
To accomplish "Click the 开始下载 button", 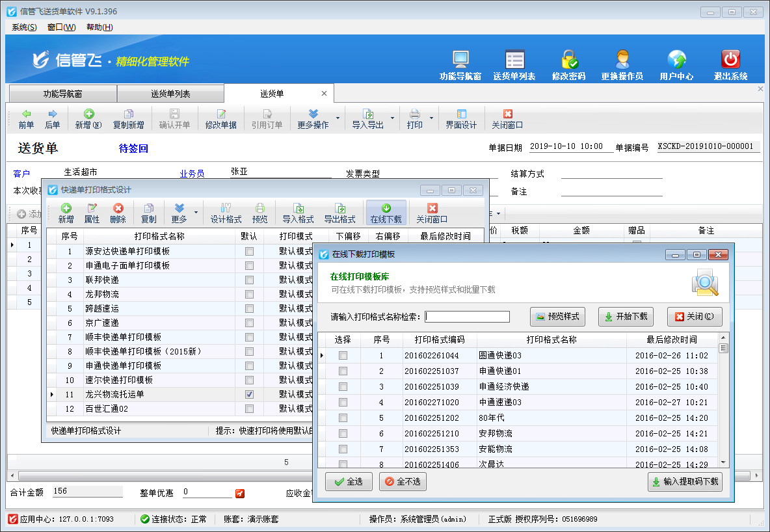I will pyautogui.click(x=626, y=316).
